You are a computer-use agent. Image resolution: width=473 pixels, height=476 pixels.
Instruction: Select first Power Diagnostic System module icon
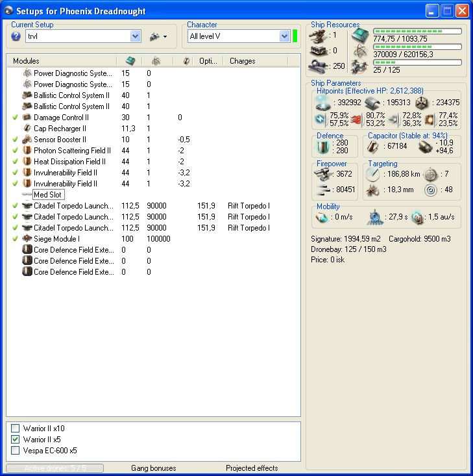pyautogui.click(x=27, y=73)
